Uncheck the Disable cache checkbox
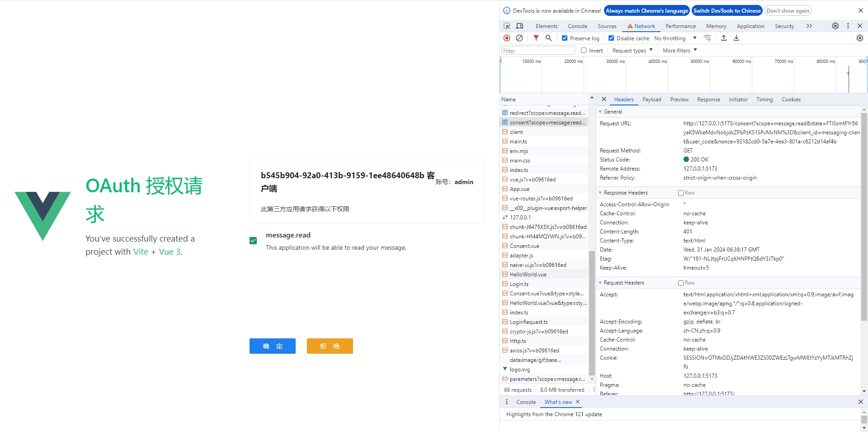The width and height of the screenshot is (868, 432). [x=611, y=38]
